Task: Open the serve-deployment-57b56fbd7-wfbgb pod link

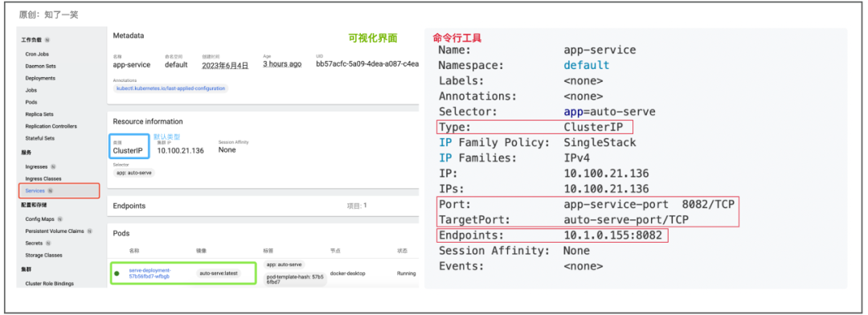Action: click(149, 273)
